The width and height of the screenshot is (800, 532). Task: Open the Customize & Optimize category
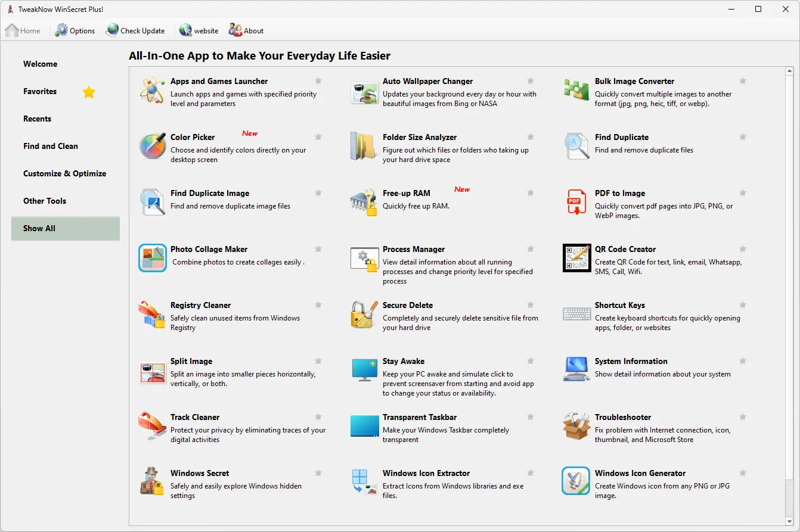(66, 173)
